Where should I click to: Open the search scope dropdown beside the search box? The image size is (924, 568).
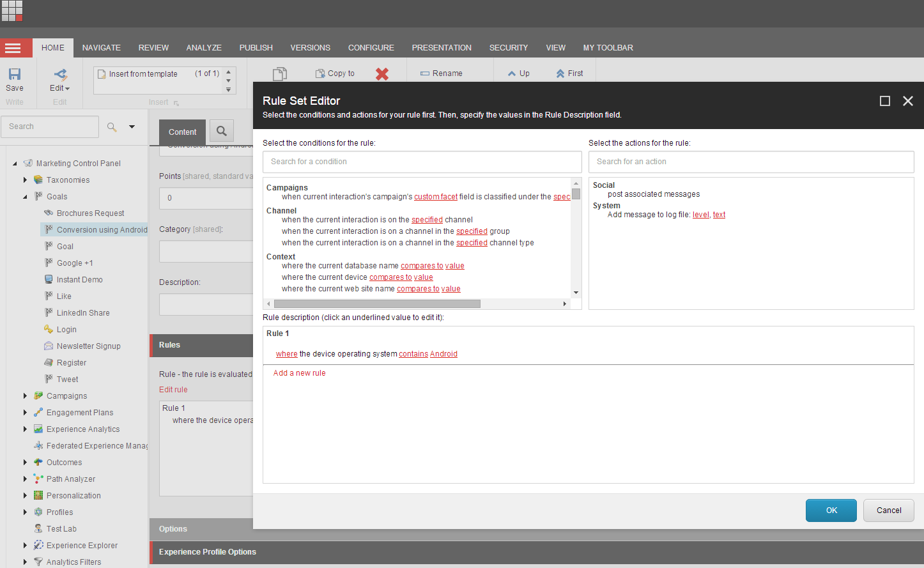click(132, 126)
